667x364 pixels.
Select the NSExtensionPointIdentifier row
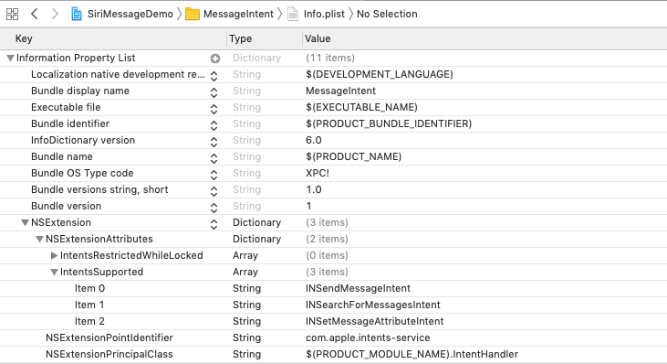tap(334, 338)
